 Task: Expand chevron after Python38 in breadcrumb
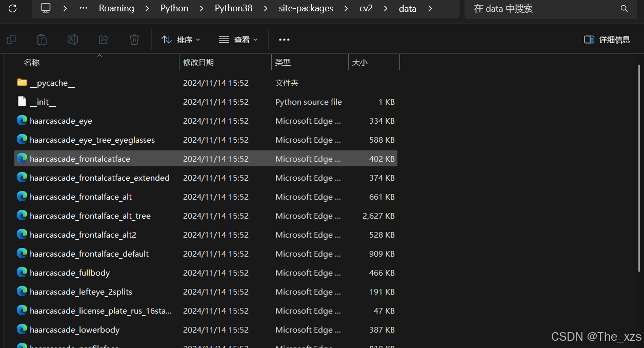point(266,8)
